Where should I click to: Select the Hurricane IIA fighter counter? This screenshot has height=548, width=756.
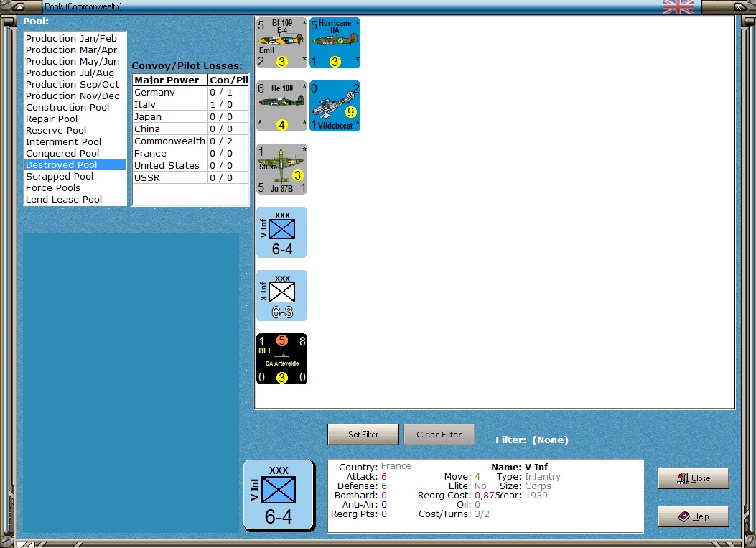[335, 43]
